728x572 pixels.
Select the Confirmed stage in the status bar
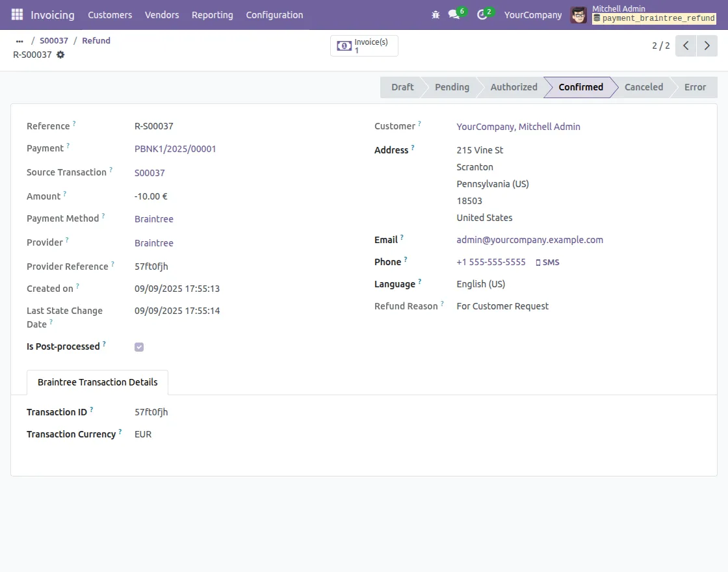pos(580,86)
